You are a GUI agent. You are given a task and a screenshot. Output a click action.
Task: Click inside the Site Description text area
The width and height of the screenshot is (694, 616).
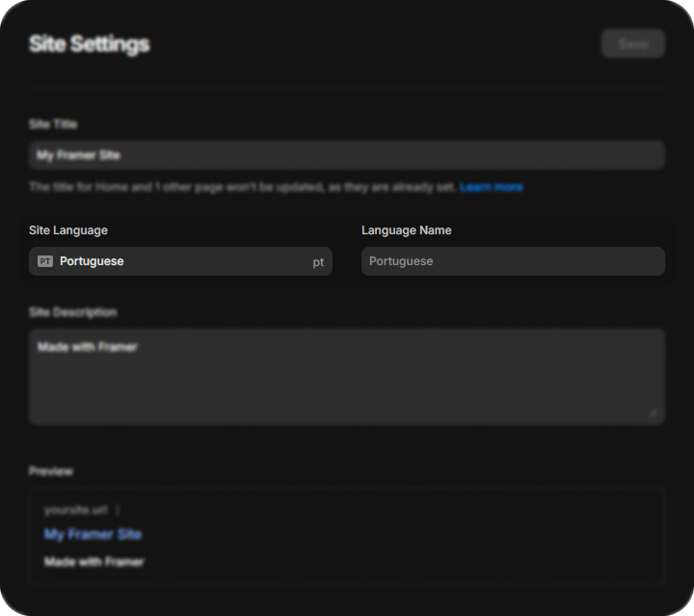coord(347,377)
